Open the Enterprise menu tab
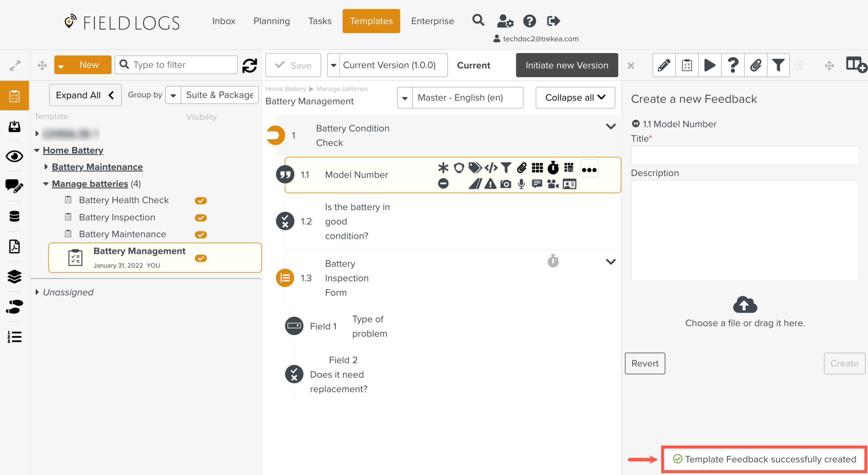The width and height of the screenshot is (868, 475). (x=432, y=21)
